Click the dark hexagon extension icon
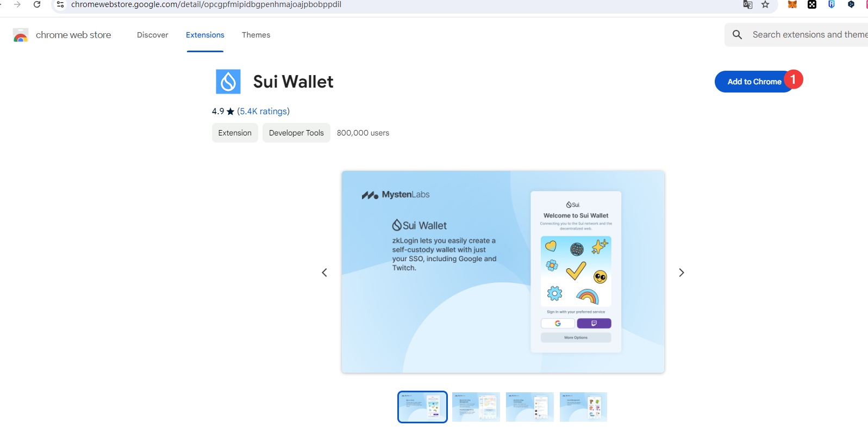 851,4
